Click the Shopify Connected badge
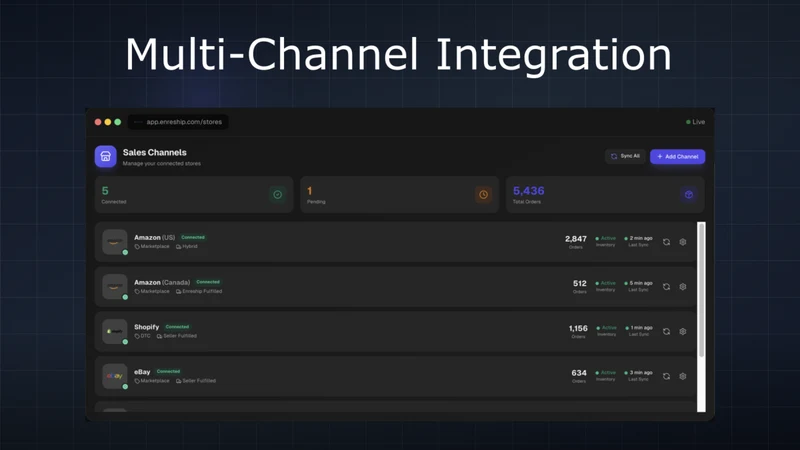The width and height of the screenshot is (800, 450). (178, 327)
